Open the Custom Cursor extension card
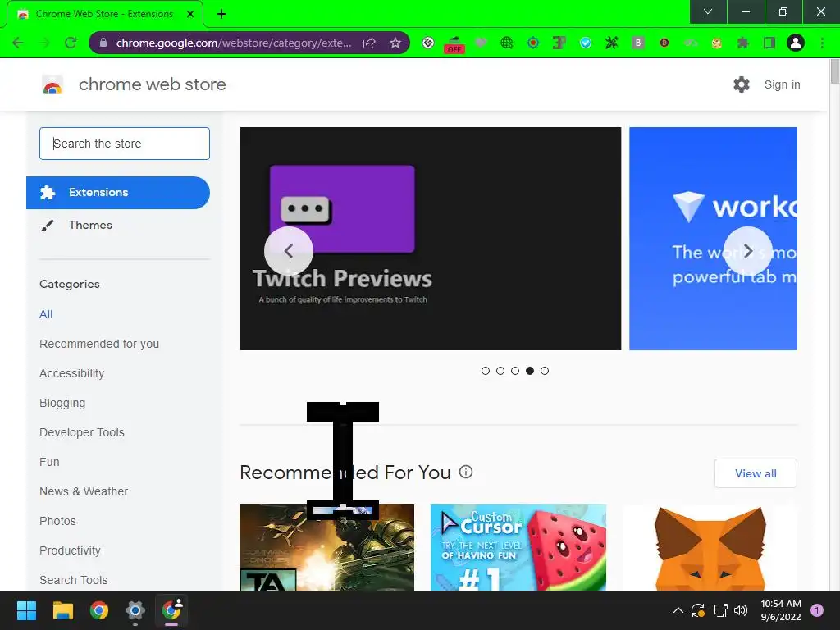Viewport: 840px width, 630px height. [518, 547]
